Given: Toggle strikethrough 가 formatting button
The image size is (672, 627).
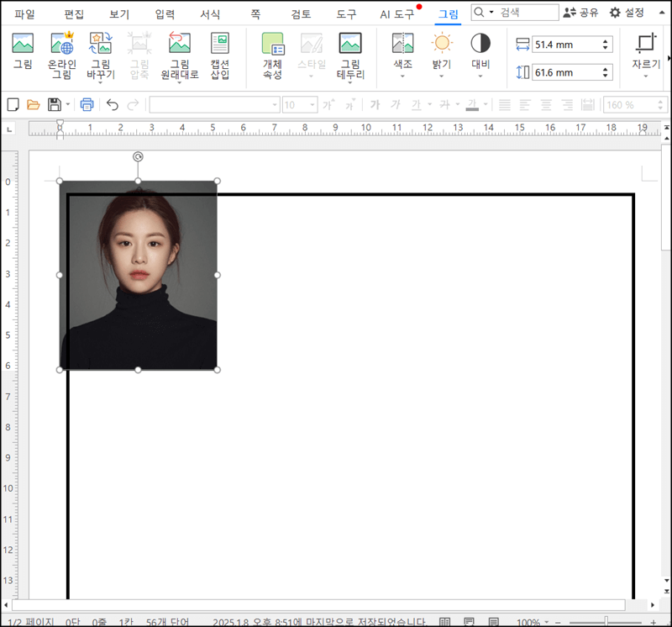Looking at the screenshot, I should tap(445, 105).
